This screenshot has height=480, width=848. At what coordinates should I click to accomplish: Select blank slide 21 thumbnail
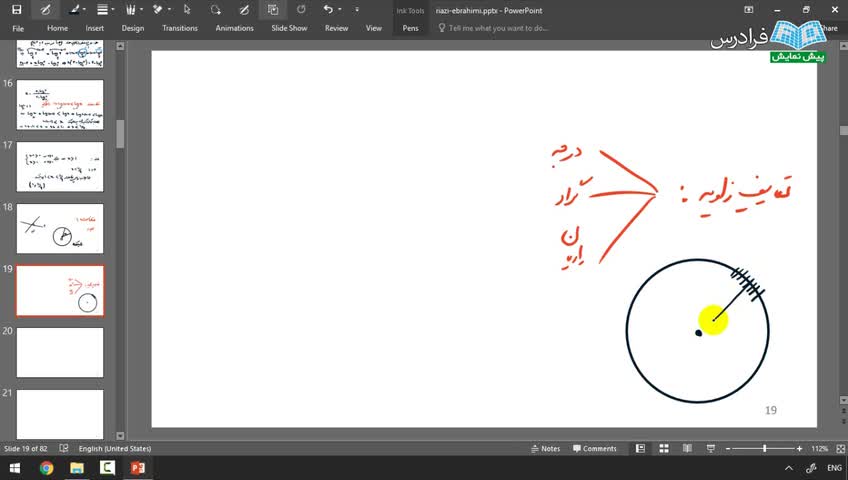point(60,414)
